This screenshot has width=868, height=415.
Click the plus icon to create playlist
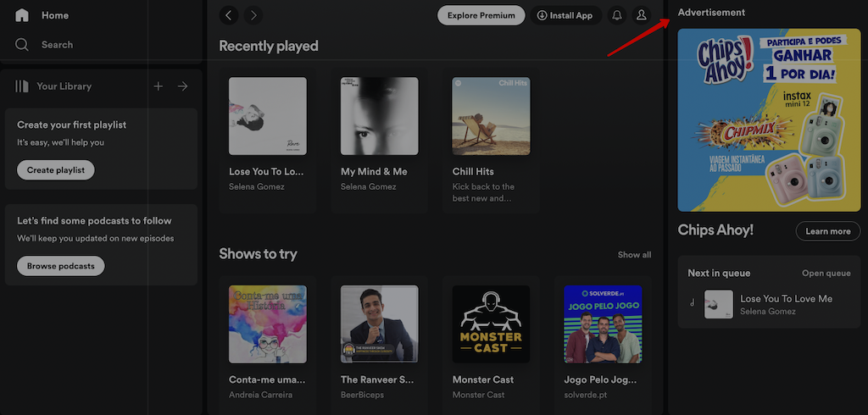159,86
